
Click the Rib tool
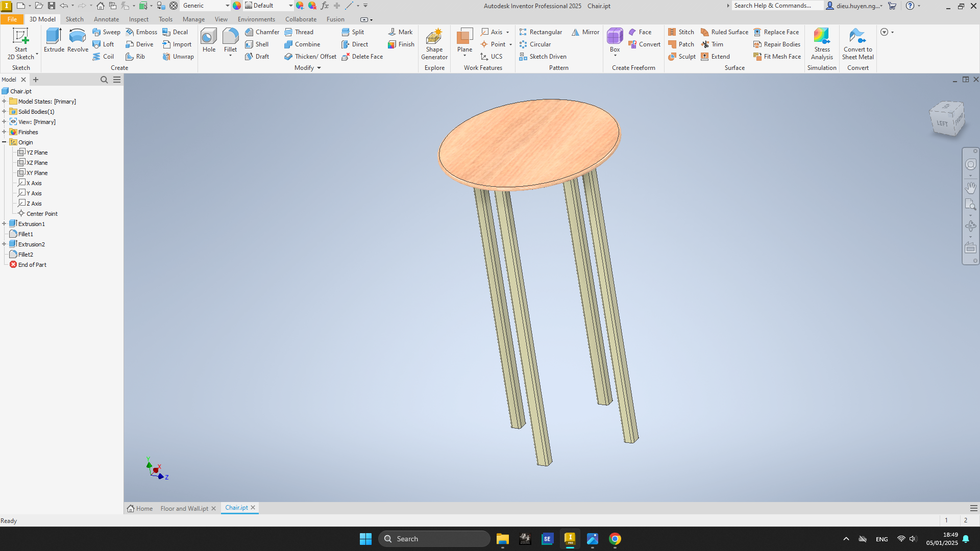(x=135, y=56)
